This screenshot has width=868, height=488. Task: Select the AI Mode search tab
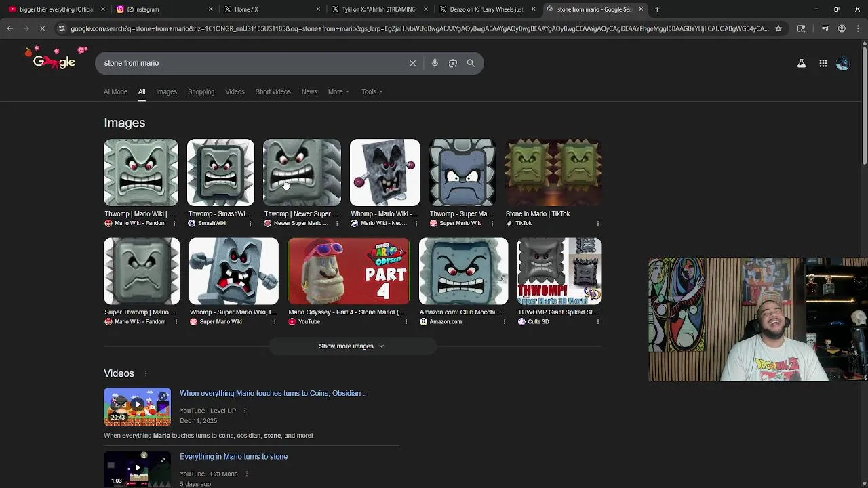[115, 91]
